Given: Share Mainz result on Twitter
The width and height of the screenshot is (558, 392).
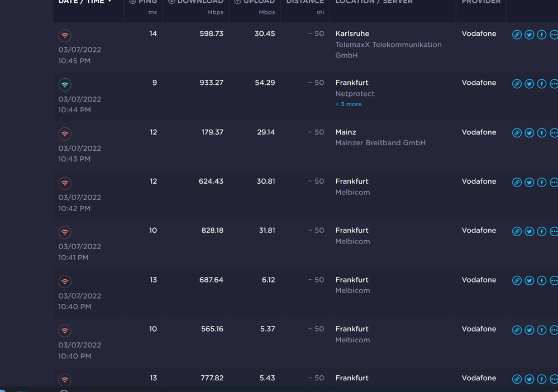Looking at the screenshot, I should 529,133.
